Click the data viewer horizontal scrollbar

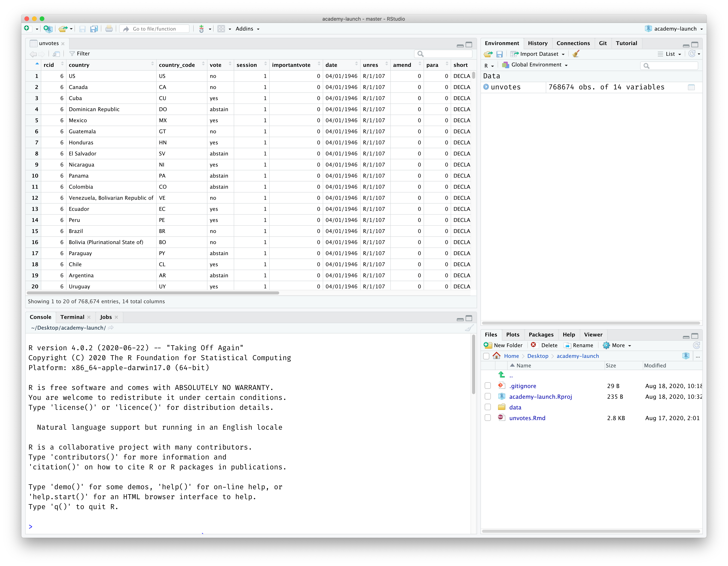[153, 293]
